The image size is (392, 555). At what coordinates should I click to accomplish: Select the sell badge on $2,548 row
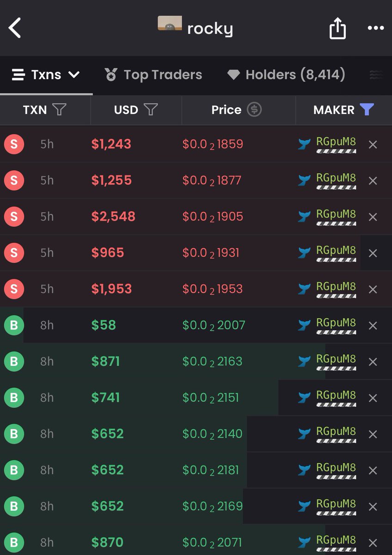14,216
